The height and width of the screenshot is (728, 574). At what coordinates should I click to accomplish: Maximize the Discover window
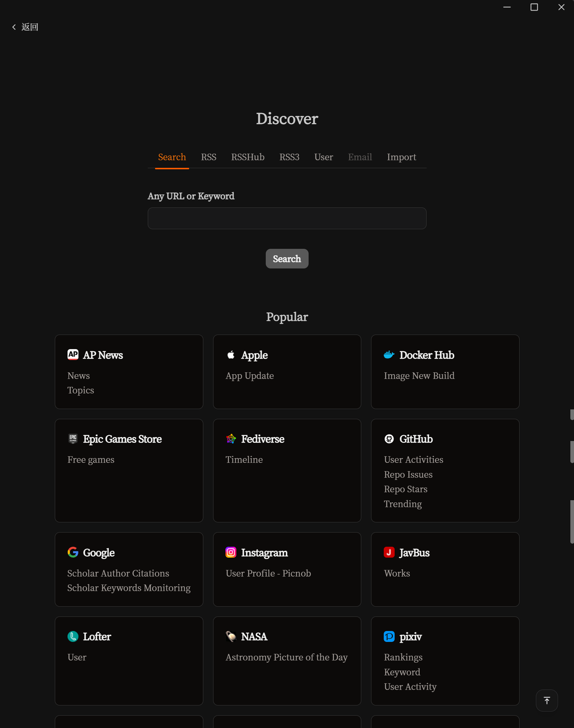[534, 7]
